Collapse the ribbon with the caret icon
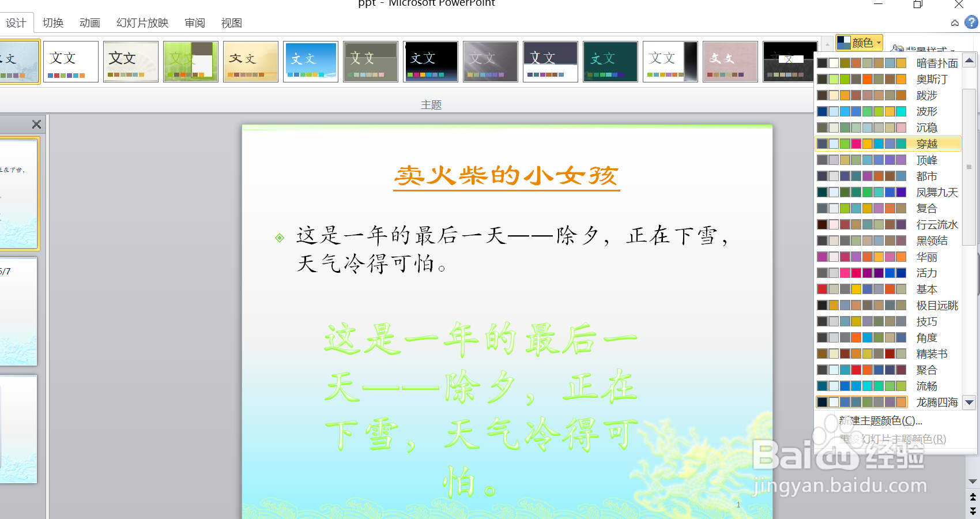This screenshot has height=519, width=980. pyautogui.click(x=955, y=23)
